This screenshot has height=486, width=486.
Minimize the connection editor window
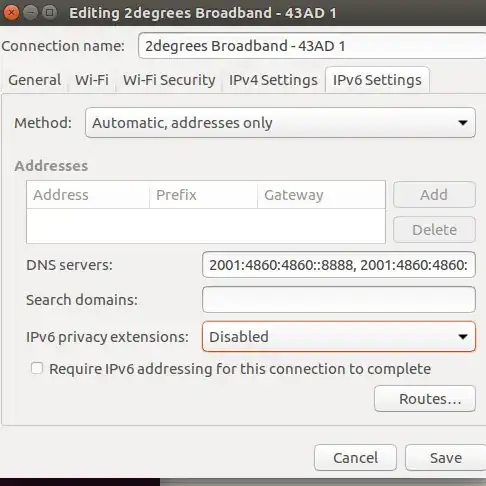(30, 13)
